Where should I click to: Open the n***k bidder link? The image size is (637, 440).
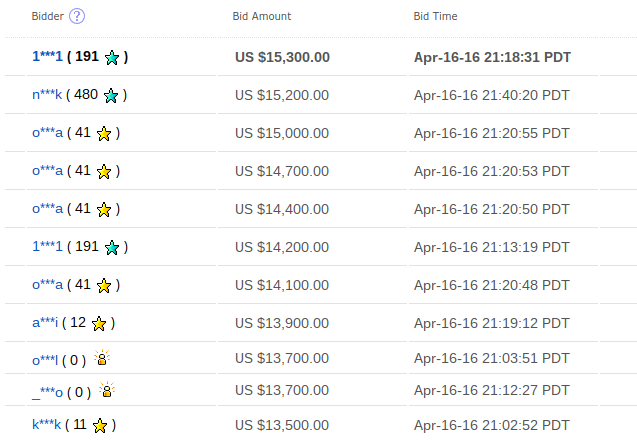(x=47, y=95)
